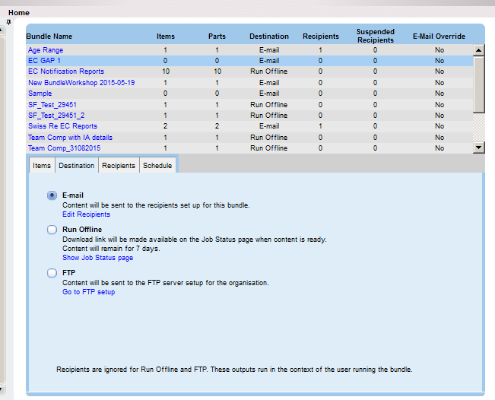Click the Bundle Name column header
The image size is (495, 400).
pyautogui.click(x=49, y=36)
